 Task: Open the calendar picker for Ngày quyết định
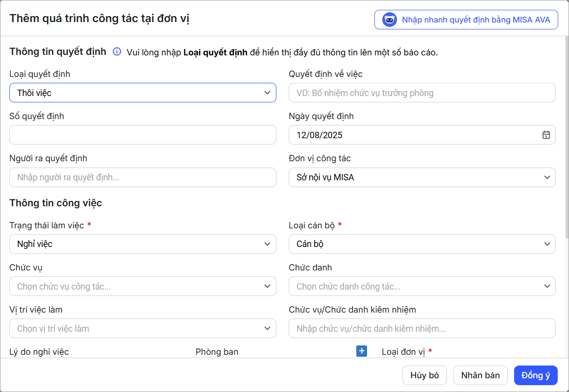546,135
